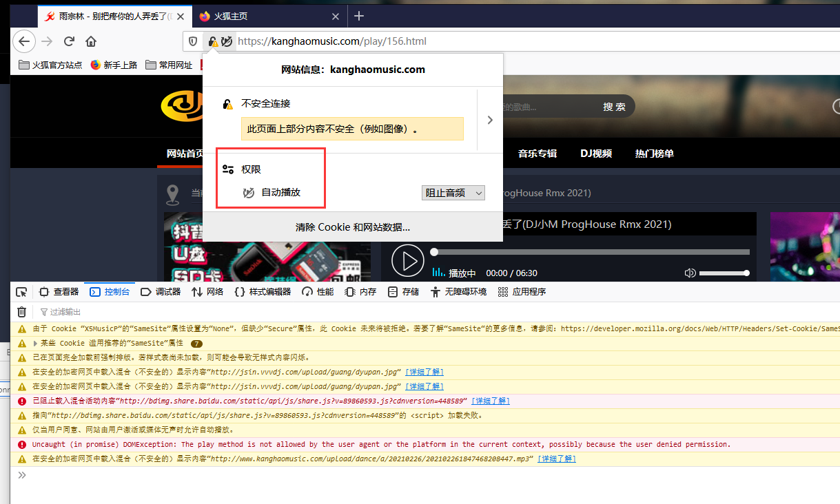Click the 搜索 search button on site
This screenshot has width=840, height=504.
tap(614, 107)
